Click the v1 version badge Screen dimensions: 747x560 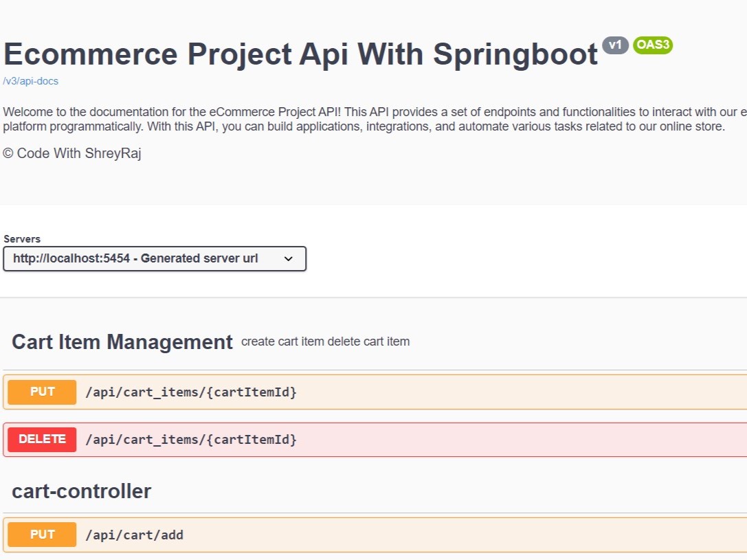coord(615,45)
